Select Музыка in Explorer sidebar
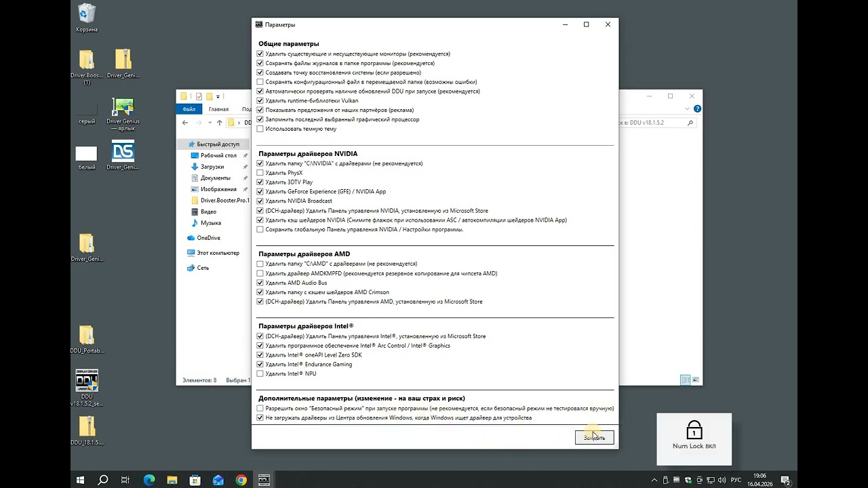 tap(210, 223)
